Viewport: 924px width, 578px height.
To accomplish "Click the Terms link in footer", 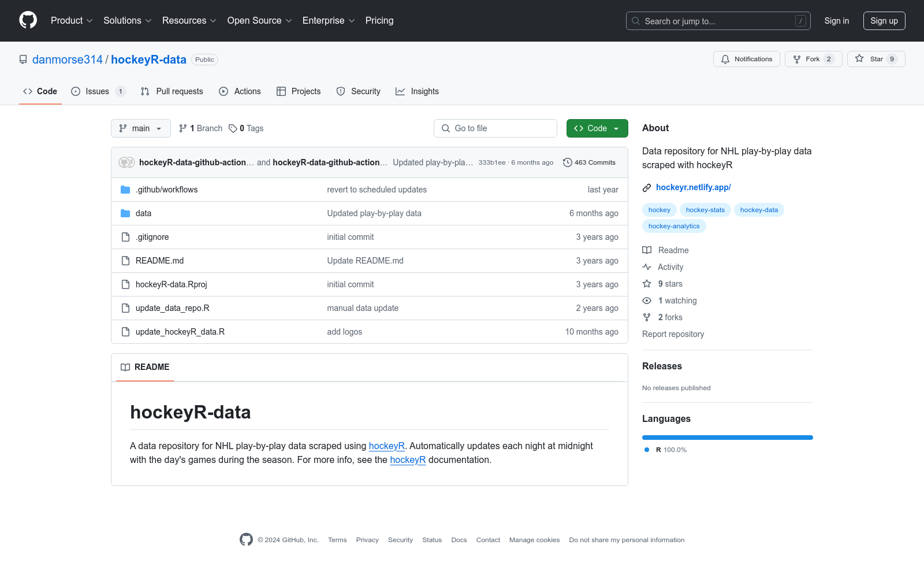I will click(x=337, y=540).
